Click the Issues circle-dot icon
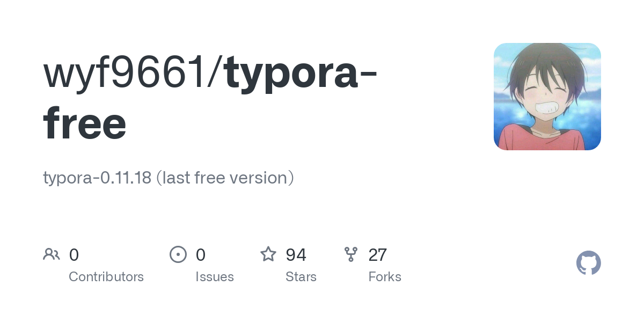Viewport: 644px width, 322px height. tap(178, 254)
